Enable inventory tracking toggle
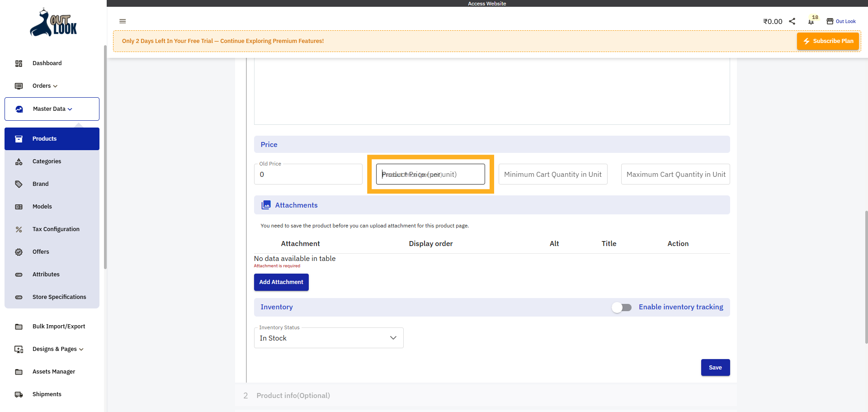 [x=622, y=307]
